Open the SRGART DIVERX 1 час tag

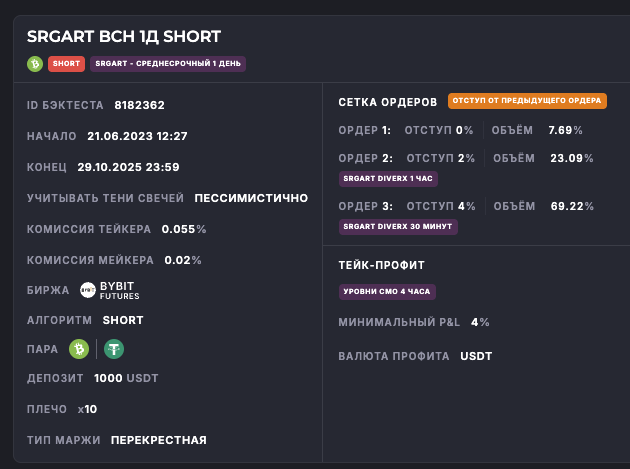388,178
